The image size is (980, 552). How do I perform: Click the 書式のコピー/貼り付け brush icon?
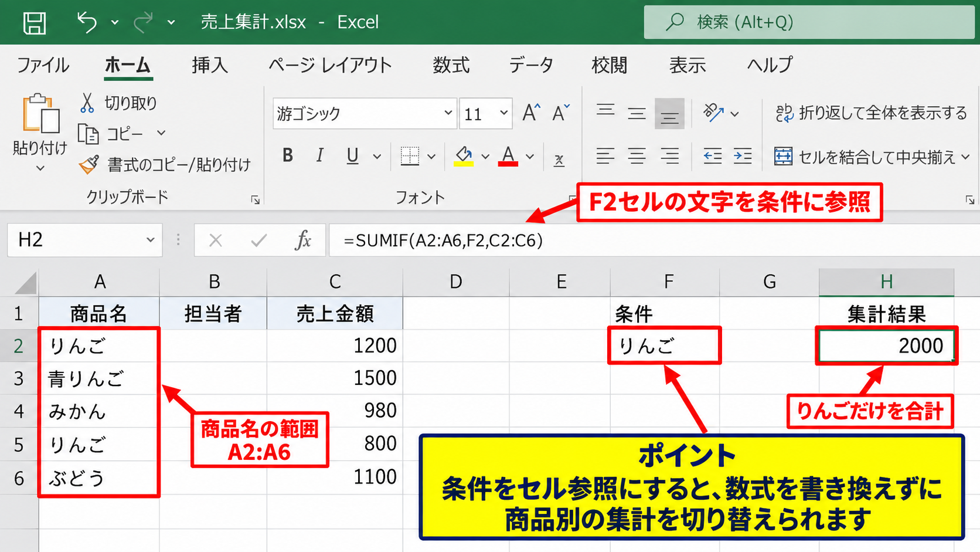pyautogui.click(x=89, y=165)
